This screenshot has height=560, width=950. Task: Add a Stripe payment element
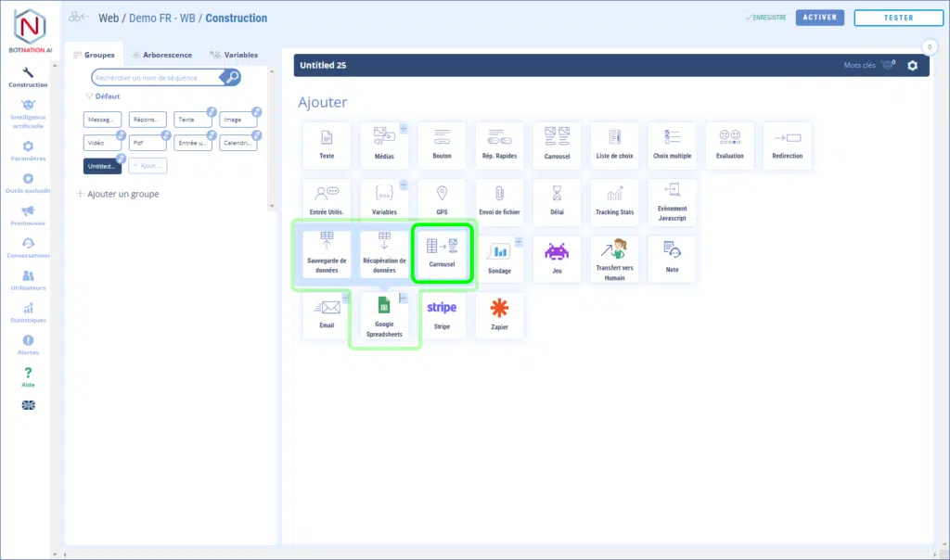pyautogui.click(x=442, y=315)
